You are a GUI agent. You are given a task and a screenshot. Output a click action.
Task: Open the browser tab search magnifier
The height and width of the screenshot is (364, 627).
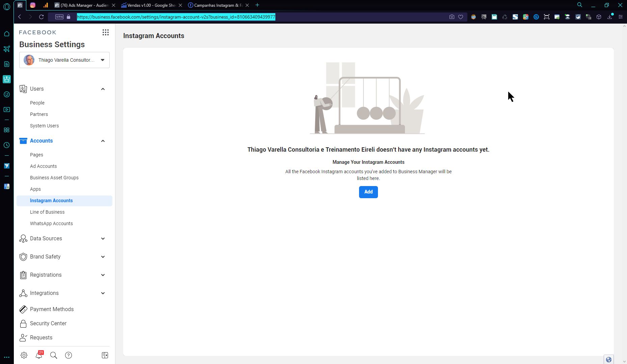[x=580, y=5]
